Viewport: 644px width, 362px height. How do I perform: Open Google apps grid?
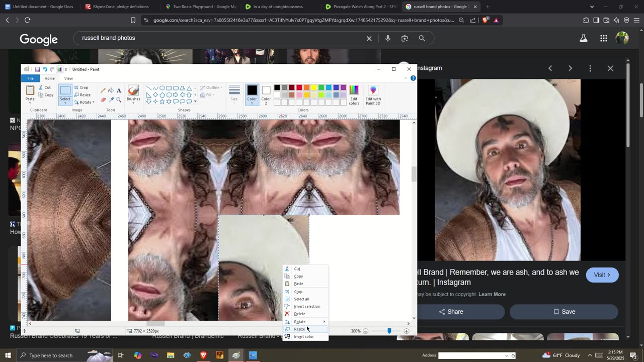click(x=603, y=38)
